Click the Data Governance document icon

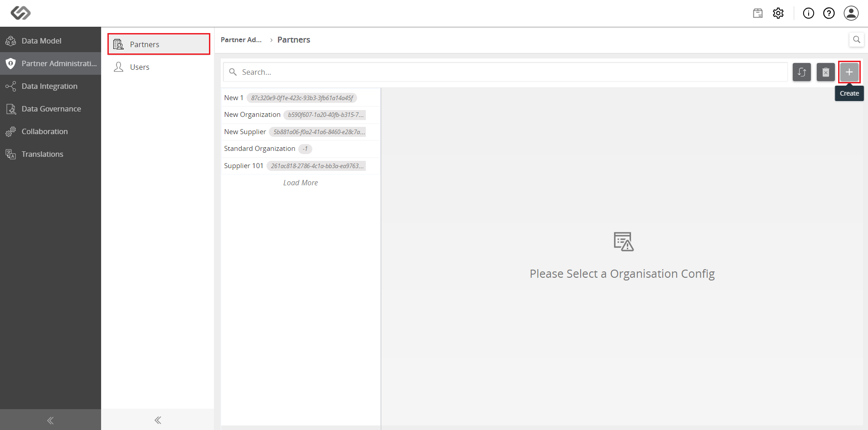click(11, 109)
